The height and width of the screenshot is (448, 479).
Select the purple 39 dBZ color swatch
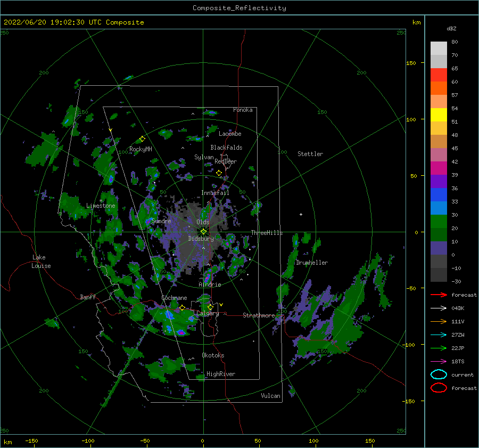(439, 181)
